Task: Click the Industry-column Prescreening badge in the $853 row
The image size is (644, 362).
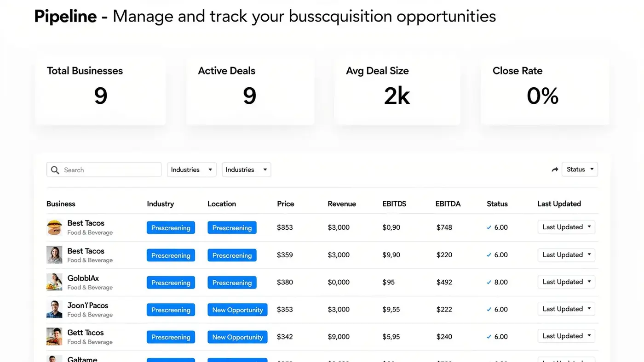Action: (171, 227)
